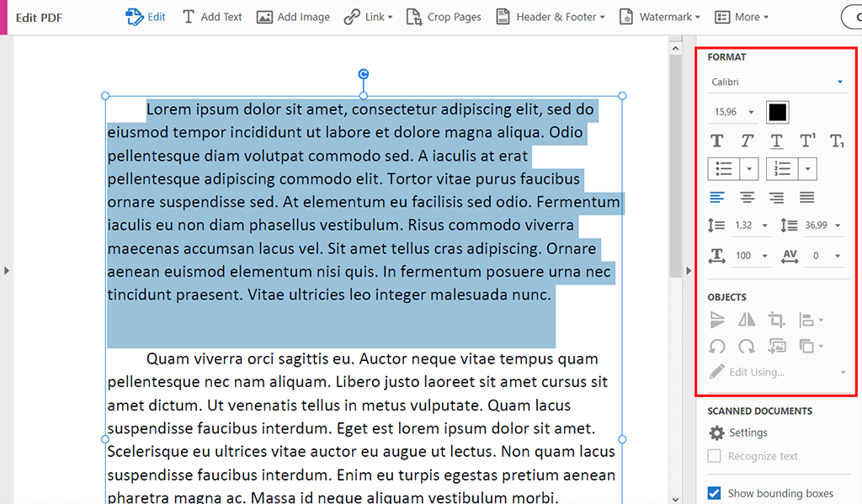Click the Add Image tool

pos(293,17)
